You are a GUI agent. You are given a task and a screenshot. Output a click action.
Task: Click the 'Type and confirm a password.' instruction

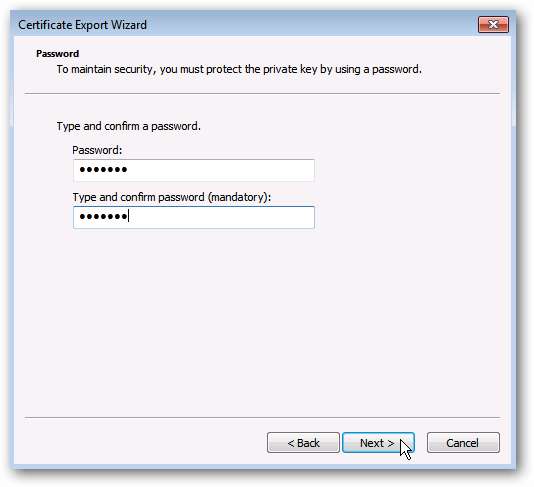click(x=129, y=126)
